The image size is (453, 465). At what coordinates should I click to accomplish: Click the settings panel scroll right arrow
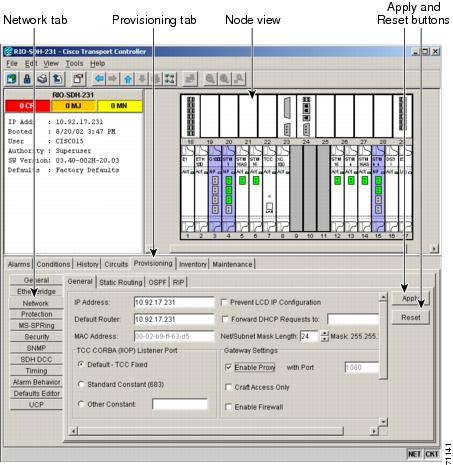coord(374,431)
